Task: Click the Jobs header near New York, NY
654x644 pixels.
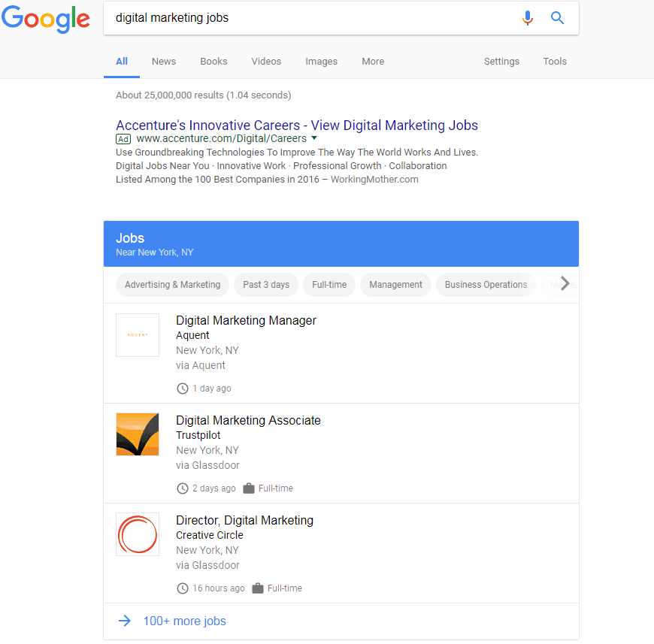Action: (x=341, y=243)
